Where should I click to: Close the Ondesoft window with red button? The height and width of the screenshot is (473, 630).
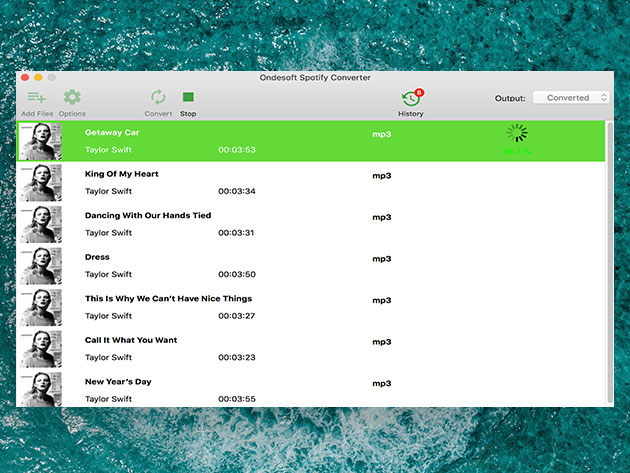pyautogui.click(x=25, y=77)
